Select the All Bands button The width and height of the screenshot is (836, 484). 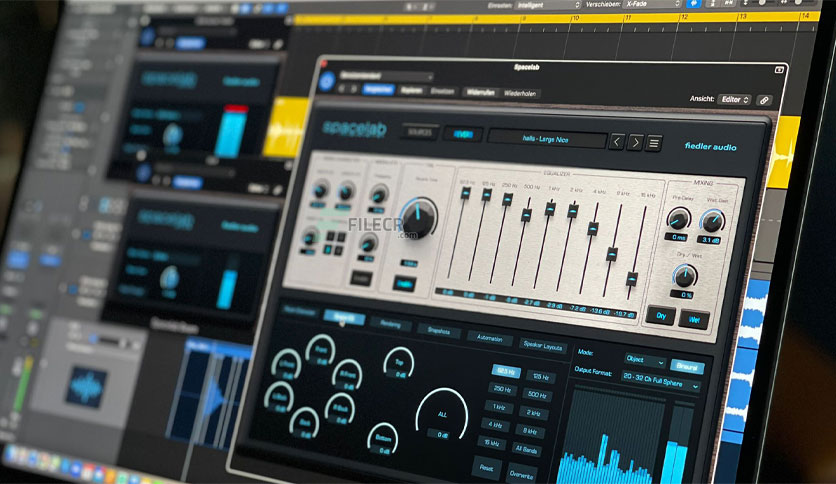pyautogui.click(x=526, y=450)
